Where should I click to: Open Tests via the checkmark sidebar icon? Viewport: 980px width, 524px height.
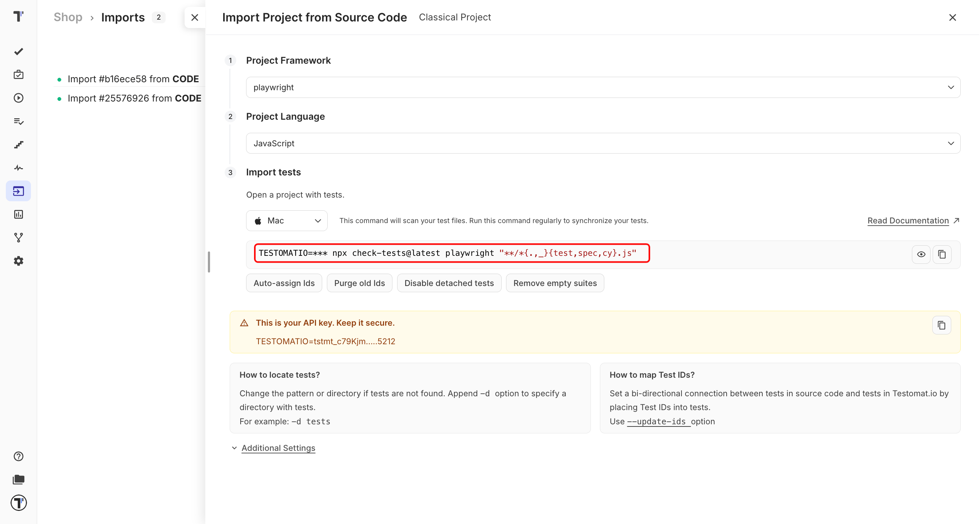[18, 51]
